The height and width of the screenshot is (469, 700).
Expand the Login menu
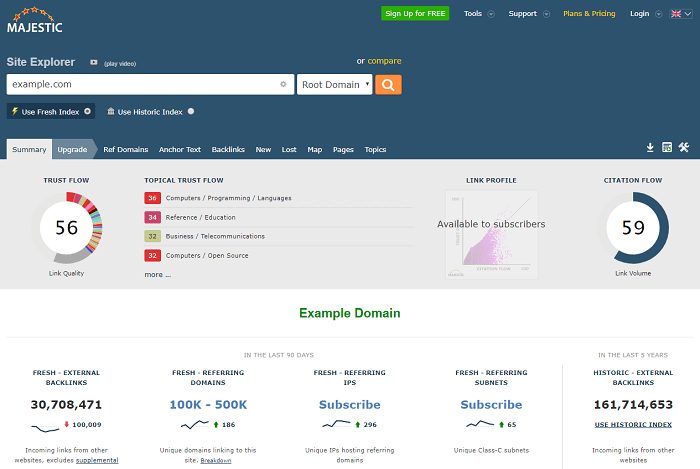pyautogui.click(x=643, y=14)
